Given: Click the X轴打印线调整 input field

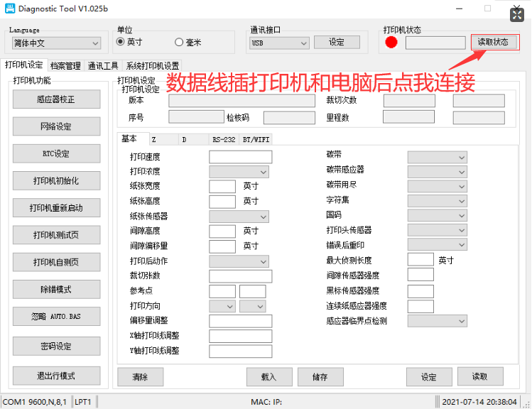Looking at the screenshot, I should 241,336.
